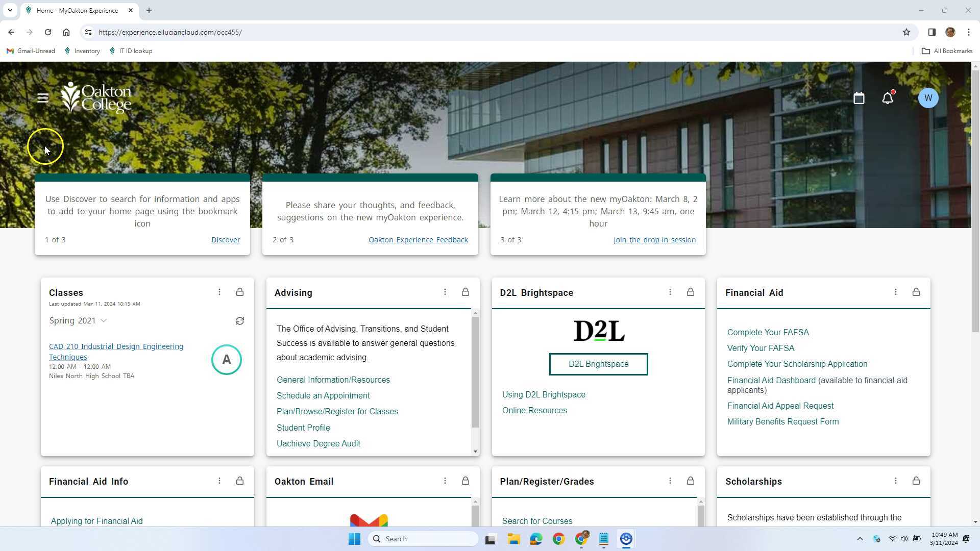
Task: Toggle lock on the Classes card
Action: (x=239, y=292)
